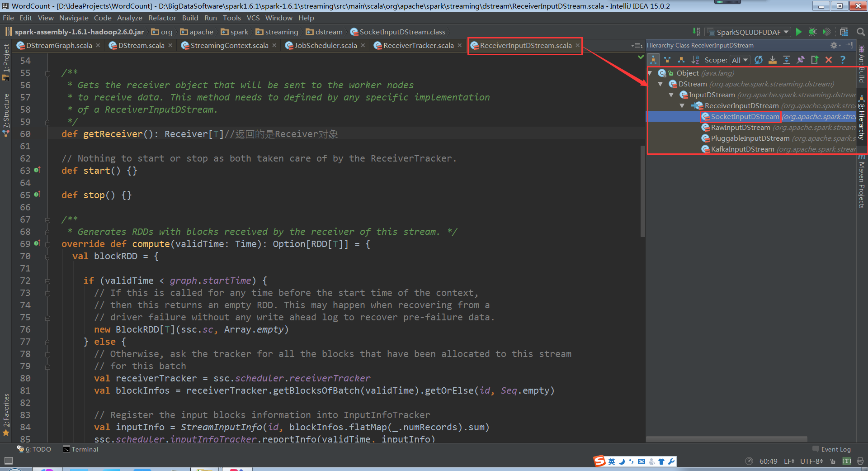Viewport: 868px width, 471px height.
Task: Toggle file read-only lock icon
Action: (833, 461)
